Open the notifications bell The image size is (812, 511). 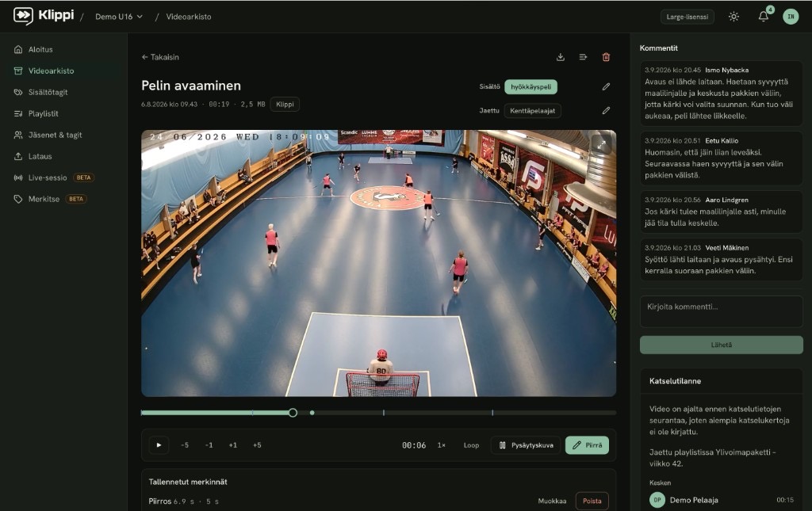[x=764, y=17]
